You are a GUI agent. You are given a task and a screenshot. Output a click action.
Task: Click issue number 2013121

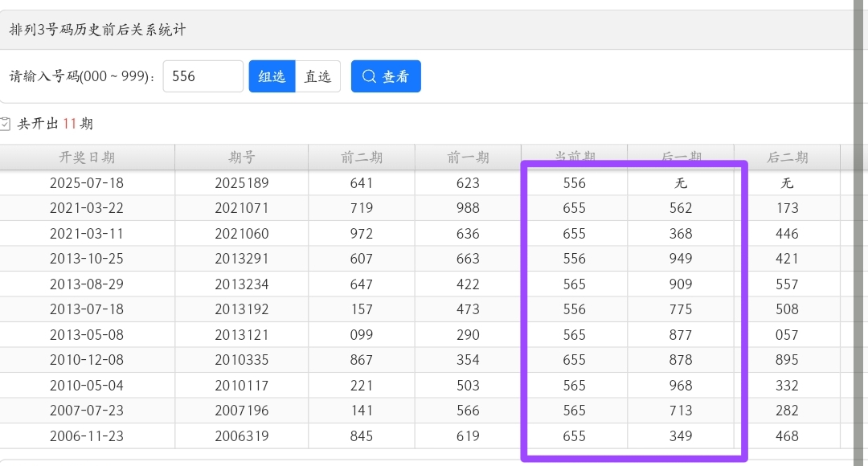coord(242,335)
